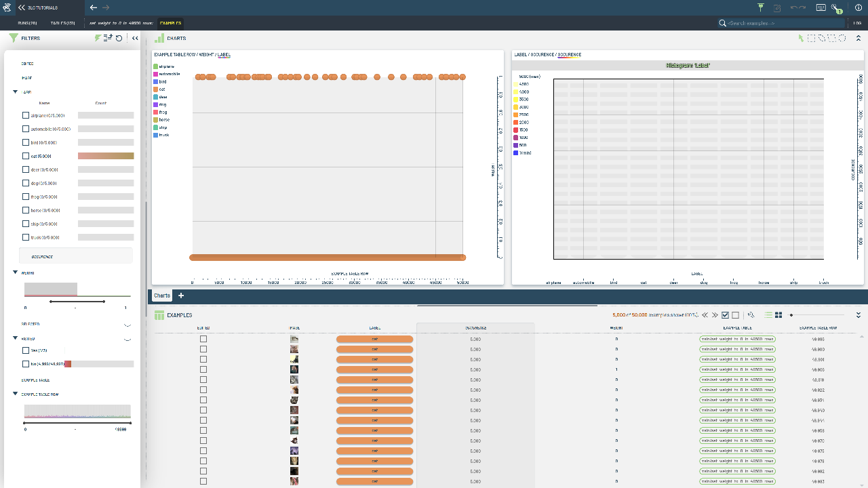Add a new chart tab with plus

pyautogui.click(x=181, y=296)
